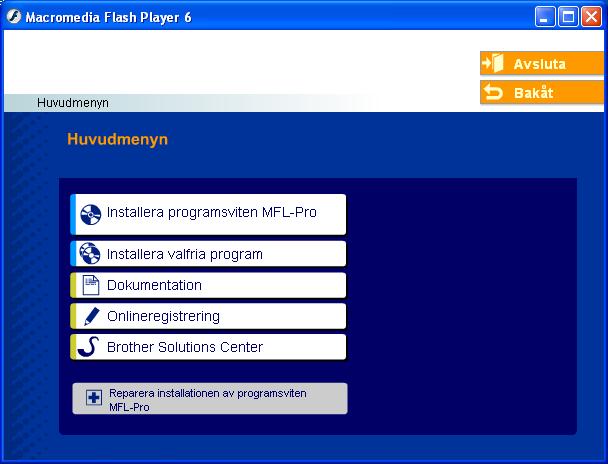Click the return arrow icon on Bakåt
This screenshot has width=608, height=464.
[493, 92]
